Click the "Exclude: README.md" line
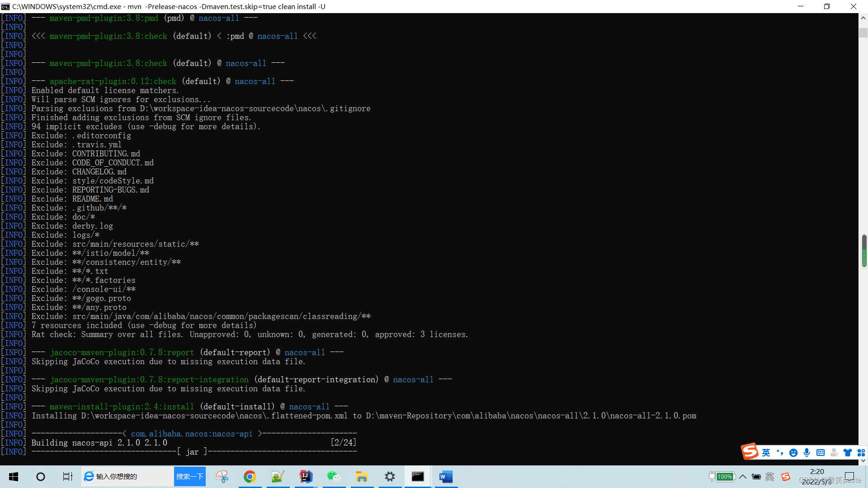The height and width of the screenshot is (488, 868). pyautogui.click(x=72, y=199)
